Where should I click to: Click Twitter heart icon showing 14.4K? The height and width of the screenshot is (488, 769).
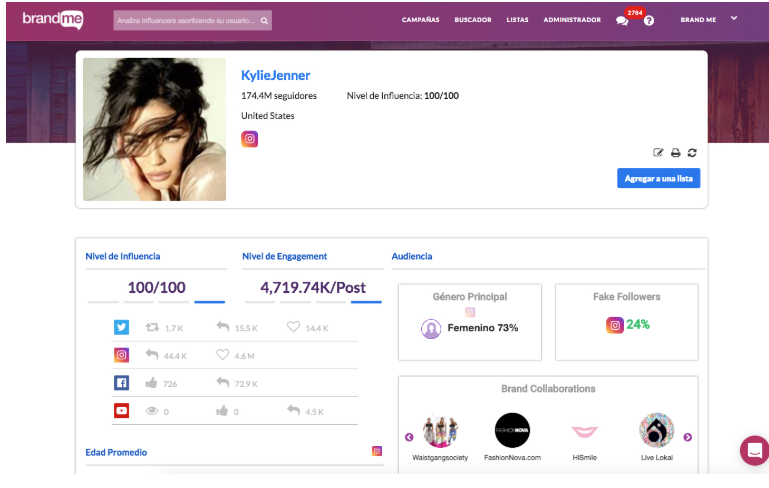pyautogui.click(x=293, y=327)
